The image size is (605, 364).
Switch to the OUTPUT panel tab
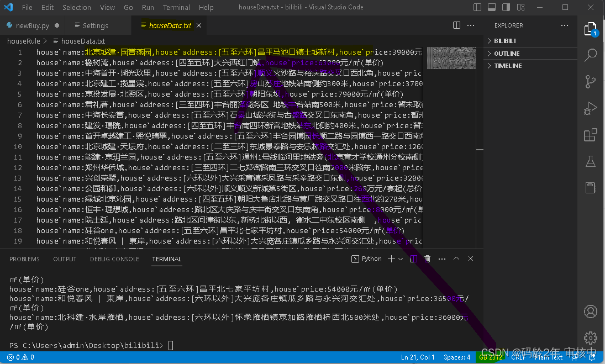click(65, 259)
